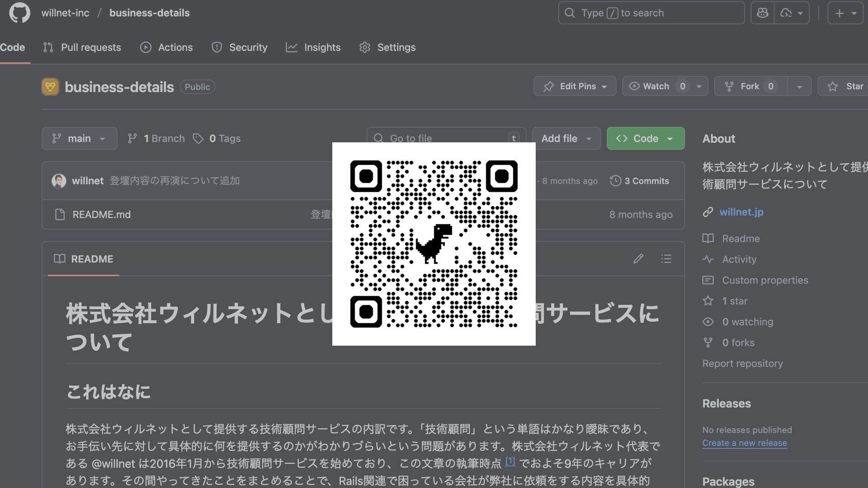Open latest commit message 登壇内容の再演について追加

point(175,181)
